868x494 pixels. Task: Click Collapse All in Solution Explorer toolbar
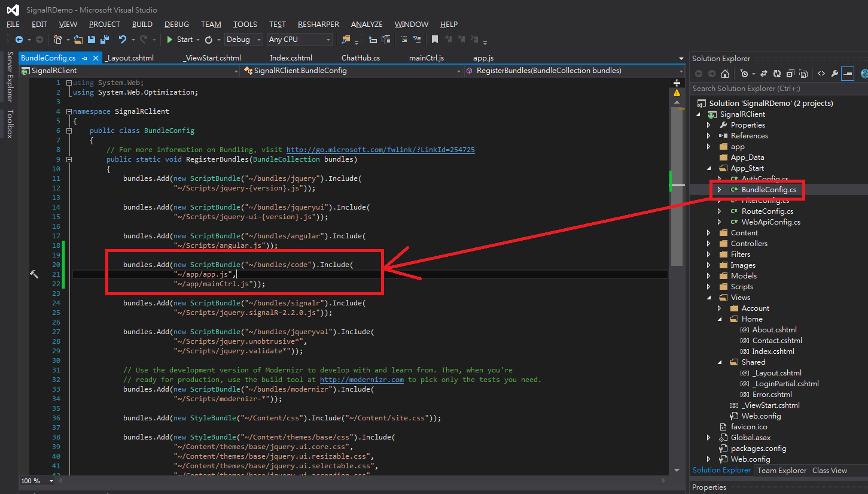point(790,74)
